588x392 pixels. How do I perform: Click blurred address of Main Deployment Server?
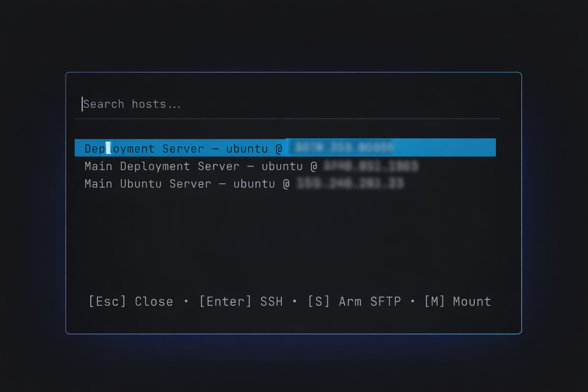coord(371,166)
